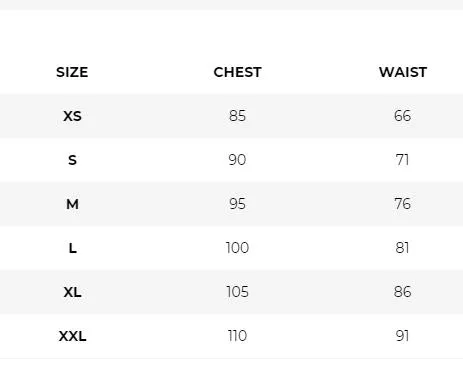Select the M size row label

[x=72, y=204]
